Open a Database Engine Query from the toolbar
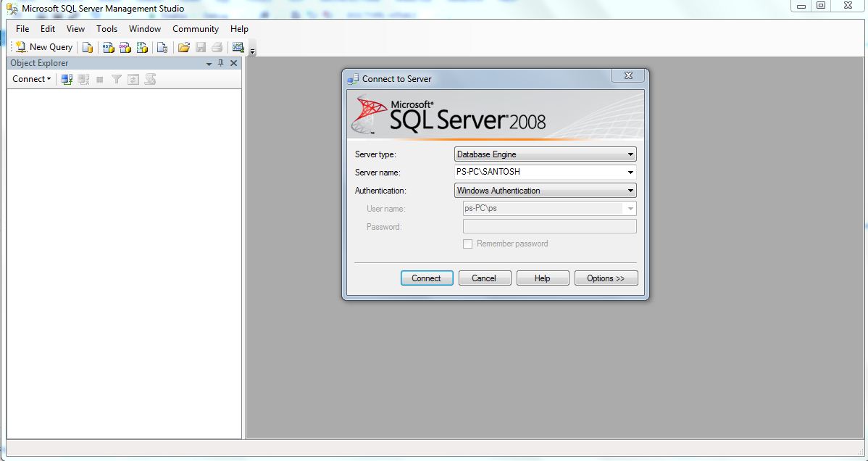The image size is (868, 461). pos(88,48)
